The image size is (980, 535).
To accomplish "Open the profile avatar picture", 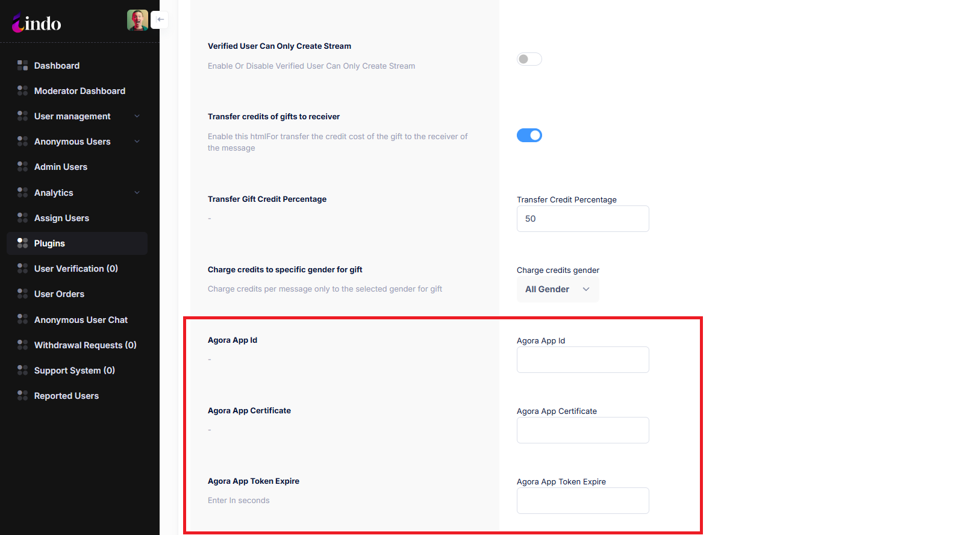I will [137, 20].
